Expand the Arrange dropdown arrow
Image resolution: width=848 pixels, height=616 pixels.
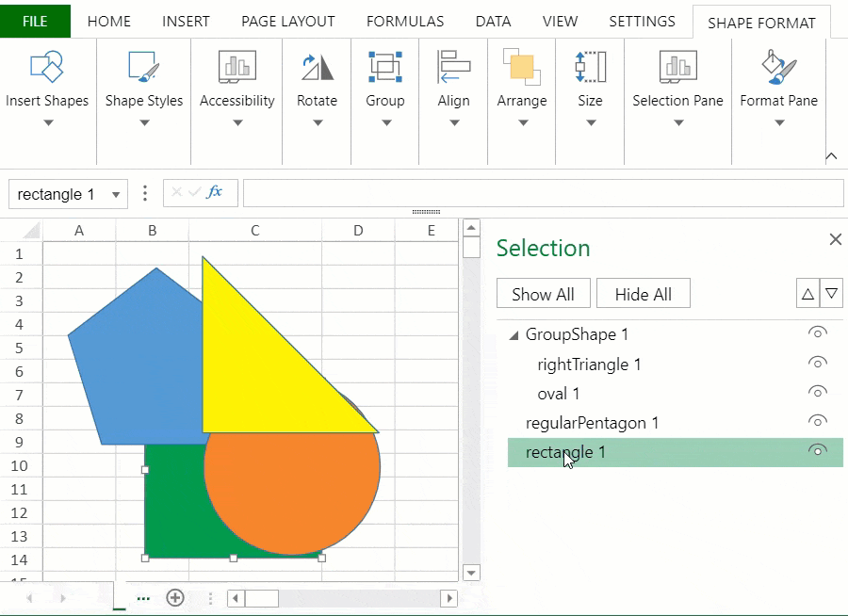(523, 122)
